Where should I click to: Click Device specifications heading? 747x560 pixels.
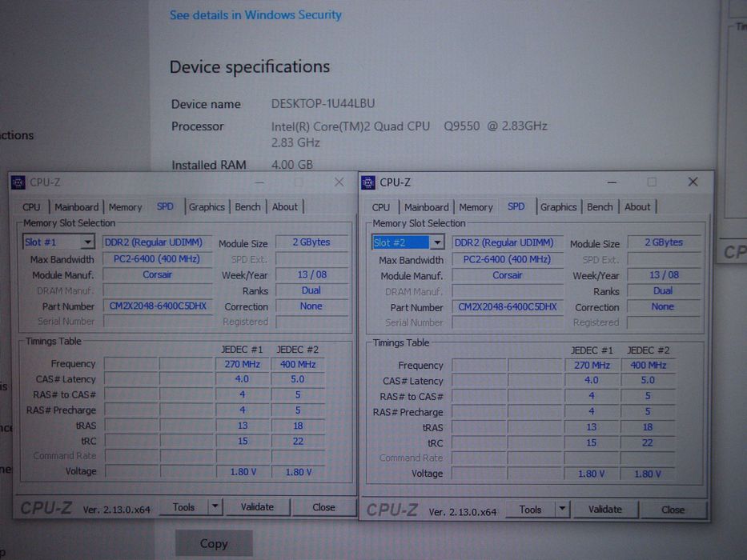(x=250, y=67)
